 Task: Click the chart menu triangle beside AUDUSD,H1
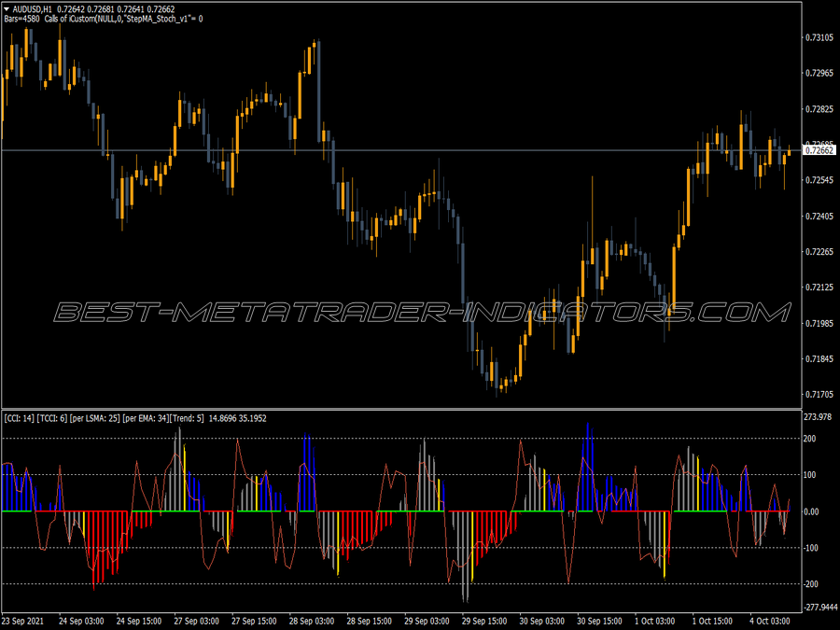pos(7,9)
